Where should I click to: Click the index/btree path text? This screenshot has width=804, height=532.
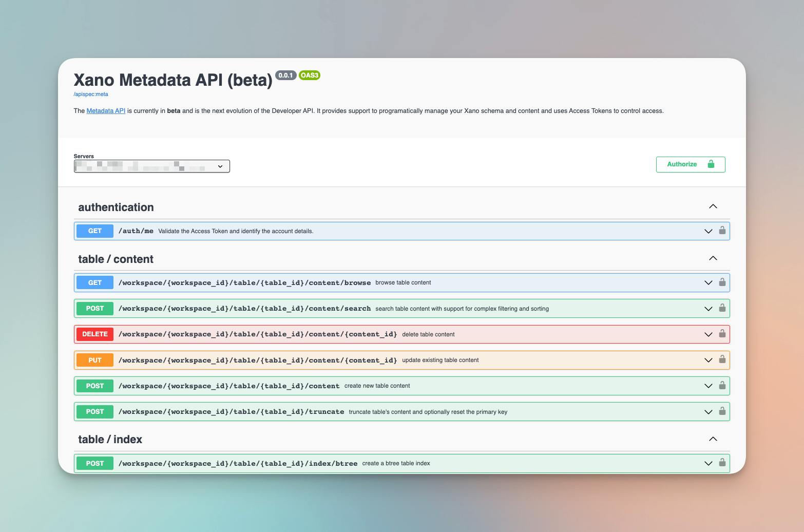tap(238, 463)
